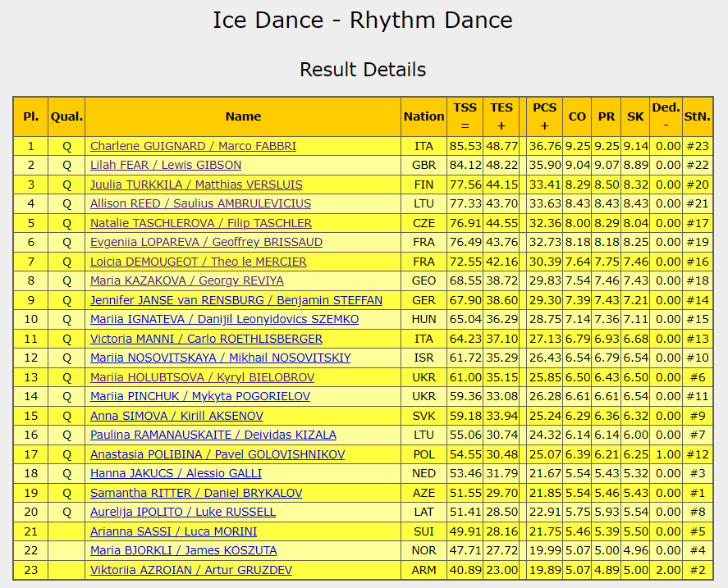
Task: Open Evgeniia LOPAREVA / Geoffrey BRISSAUD link
Action: coord(206,242)
